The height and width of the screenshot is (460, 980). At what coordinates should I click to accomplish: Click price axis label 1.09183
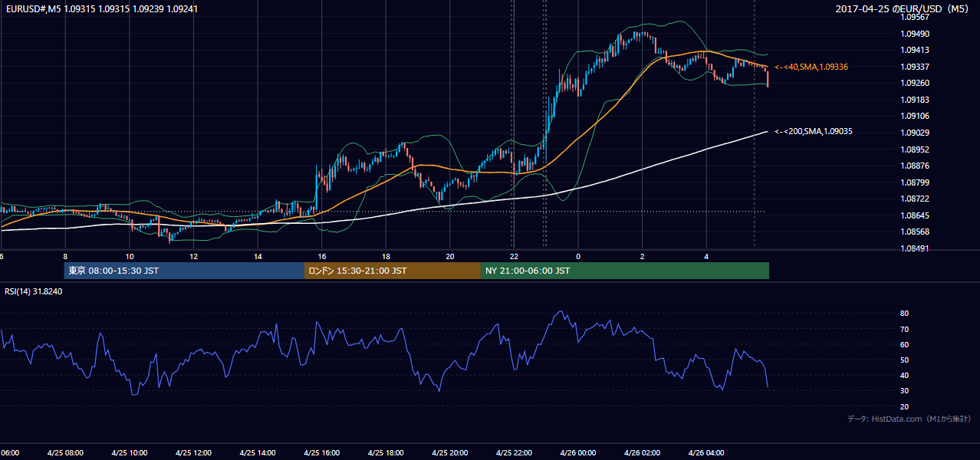point(916,100)
